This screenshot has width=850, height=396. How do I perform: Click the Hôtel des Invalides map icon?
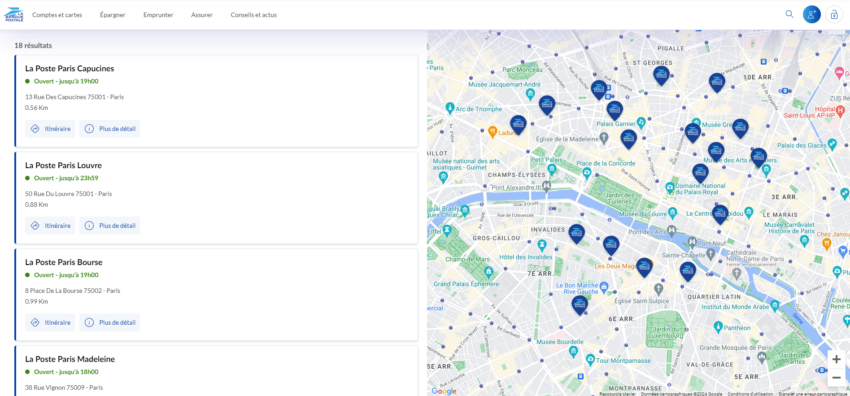tap(542, 245)
